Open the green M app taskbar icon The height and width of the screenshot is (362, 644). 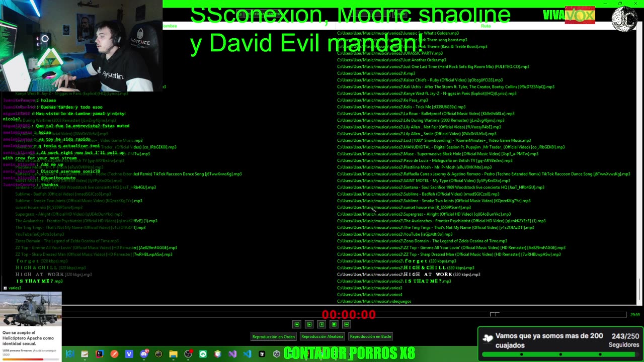pyautogui.click(x=203, y=354)
